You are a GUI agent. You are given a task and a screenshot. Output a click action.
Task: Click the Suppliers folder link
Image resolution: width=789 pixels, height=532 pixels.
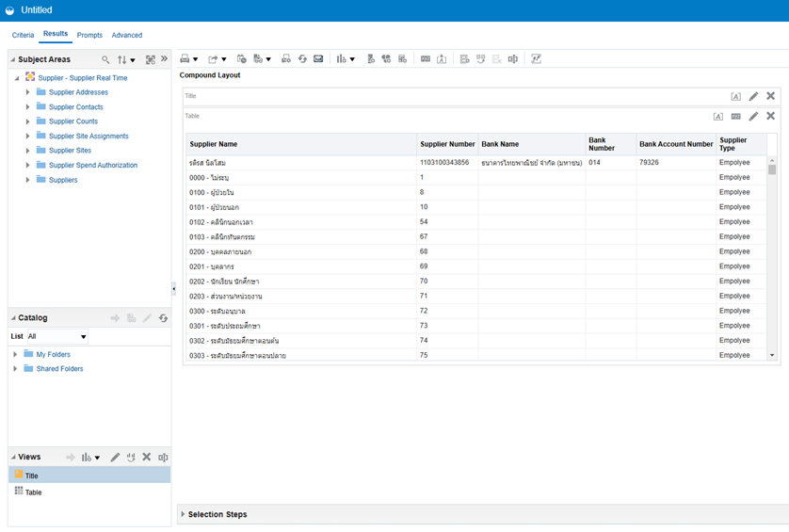[63, 180]
